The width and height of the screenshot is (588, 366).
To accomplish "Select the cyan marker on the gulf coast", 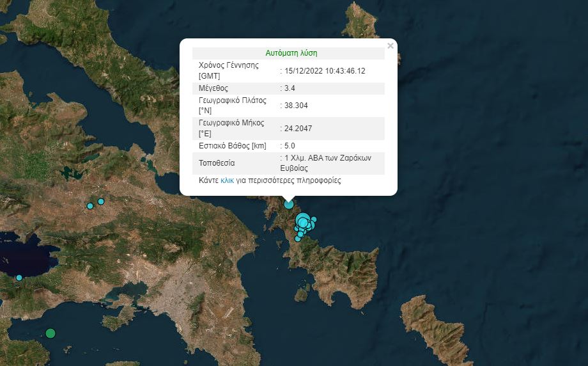I will [x=19, y=278].
